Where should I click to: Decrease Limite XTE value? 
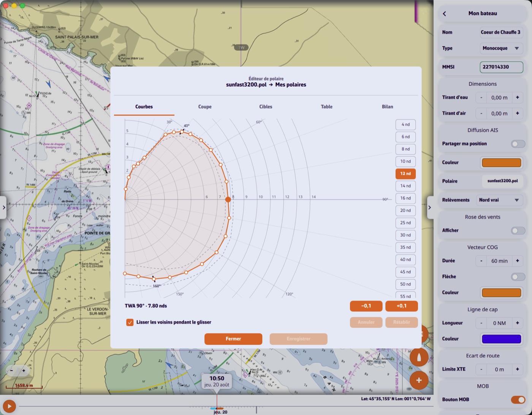point(481,369)
